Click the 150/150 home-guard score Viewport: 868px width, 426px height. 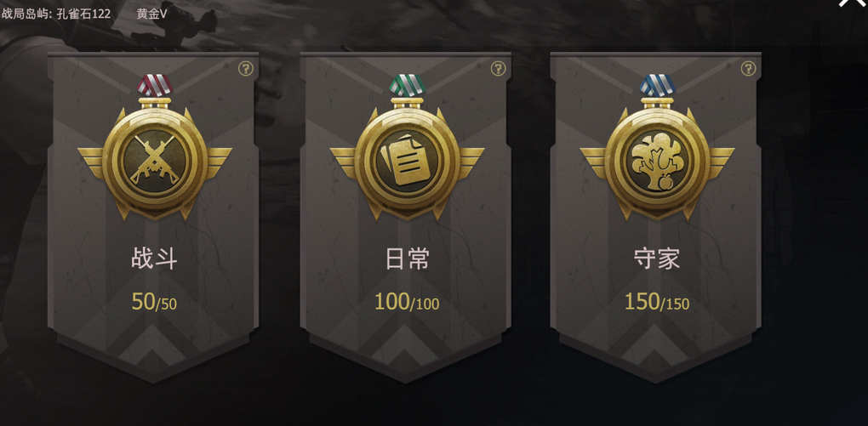point(657,302)
